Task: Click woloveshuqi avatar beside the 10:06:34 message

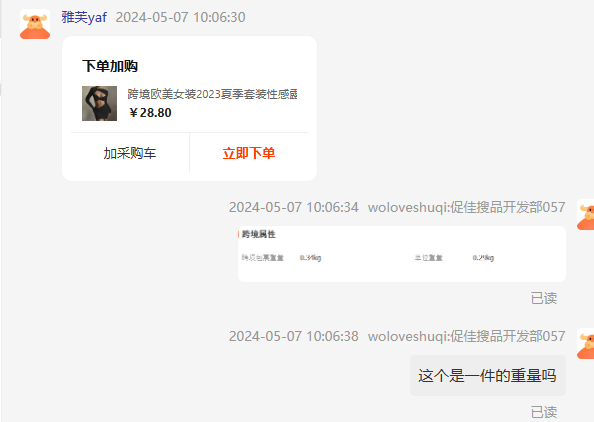Action: pyautogui.click(x=586, y=215)
